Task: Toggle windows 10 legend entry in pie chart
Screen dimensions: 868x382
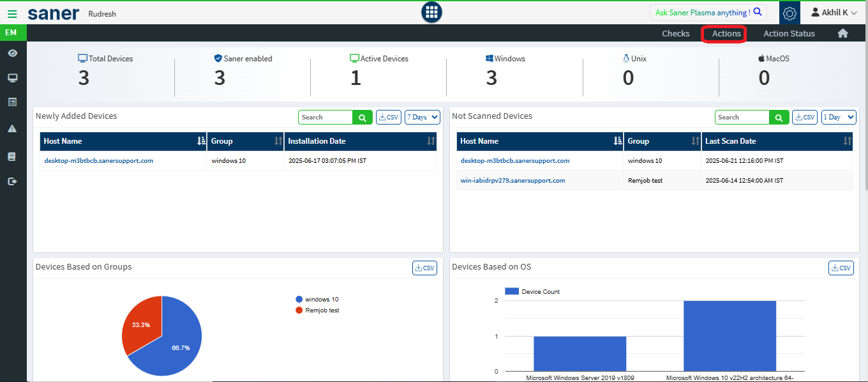Action: point(317,300)
